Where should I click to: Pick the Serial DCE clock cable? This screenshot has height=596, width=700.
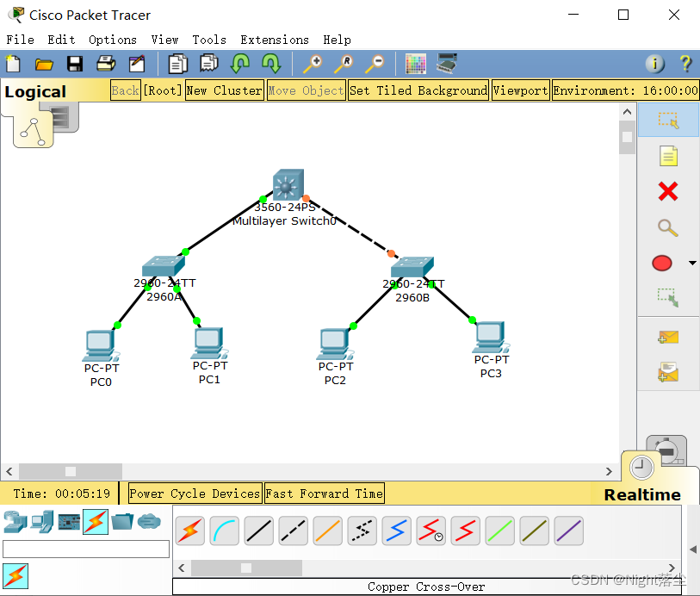point(431,531)
